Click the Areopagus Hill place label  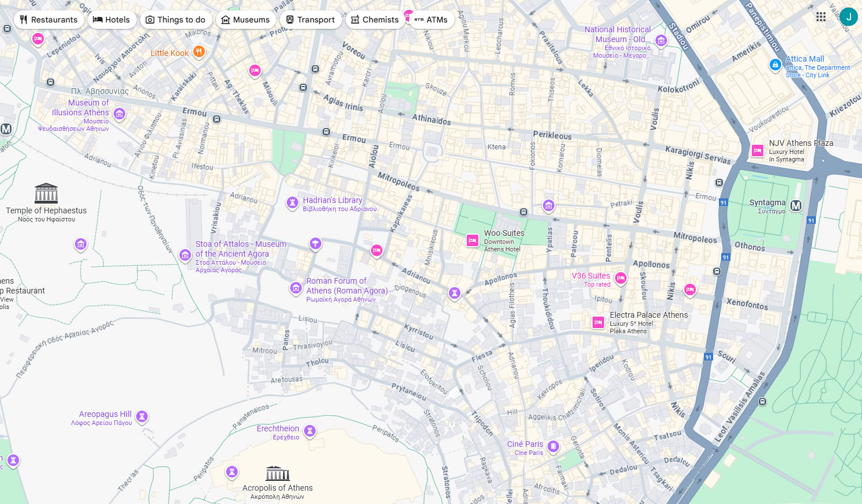click(x=105, y=414)
